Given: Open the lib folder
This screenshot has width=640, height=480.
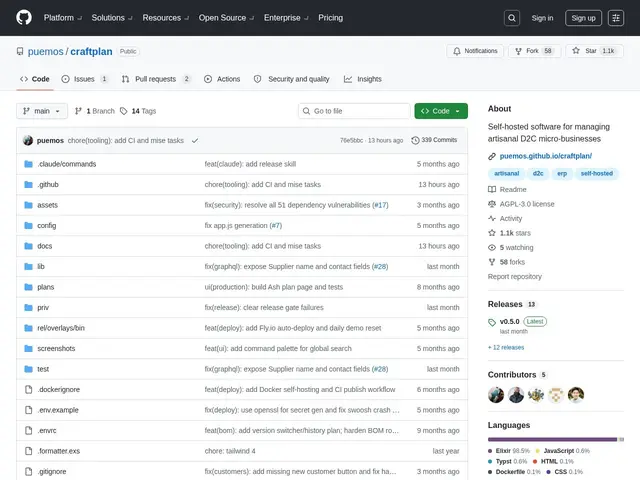Looking at the screenshot, I should (41, 267).
